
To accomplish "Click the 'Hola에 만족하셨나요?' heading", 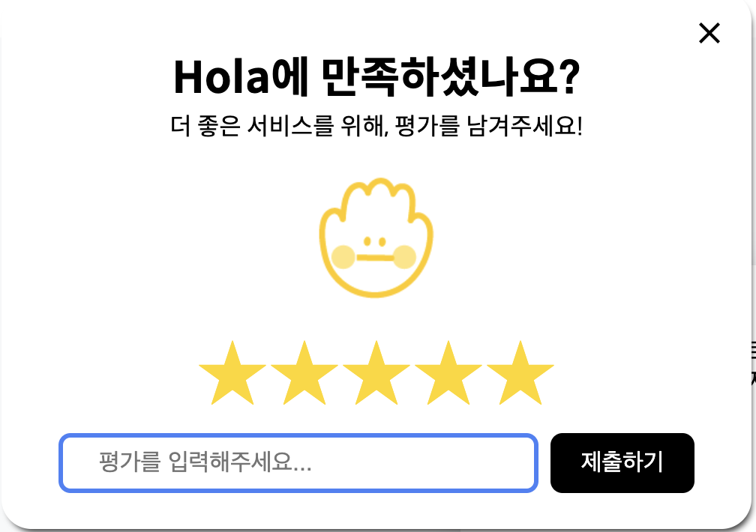I will coord(376,77).
